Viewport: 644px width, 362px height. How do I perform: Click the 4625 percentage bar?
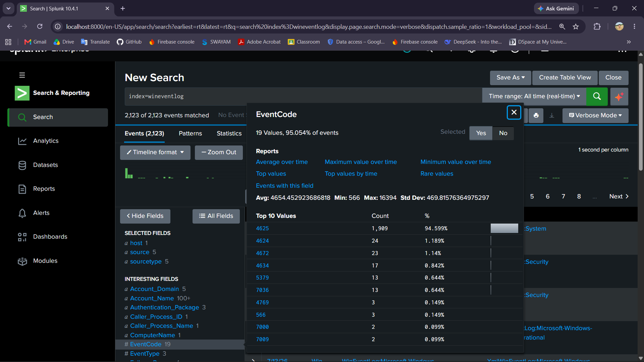click(504, 228)
